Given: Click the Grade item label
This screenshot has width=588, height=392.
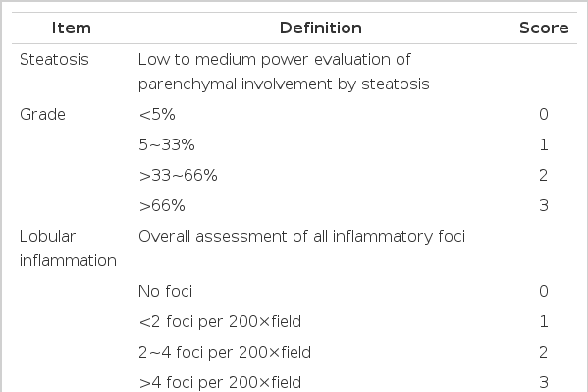Looking at the screenshot, I should coord(42,114).
